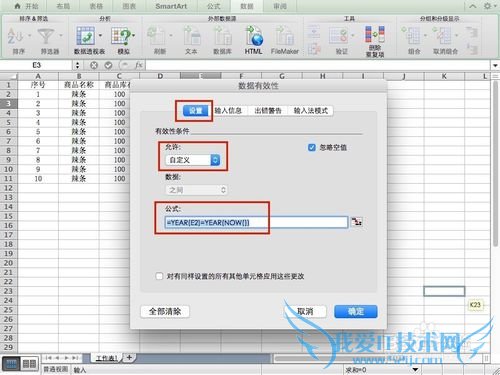Import from Text (文本) icon

[x=191, y=36]
